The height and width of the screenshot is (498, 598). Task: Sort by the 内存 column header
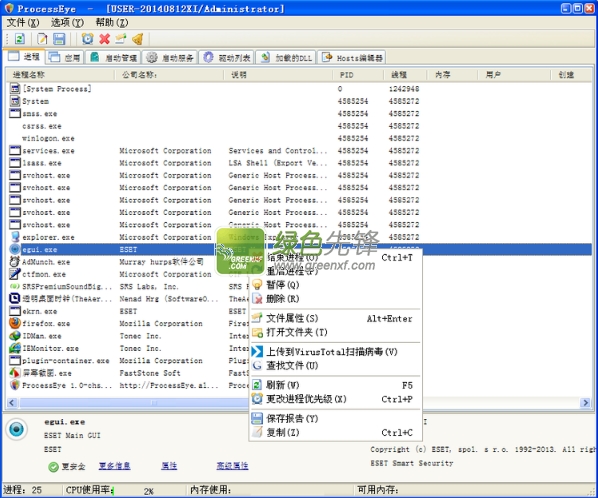[x=452, y=75]
